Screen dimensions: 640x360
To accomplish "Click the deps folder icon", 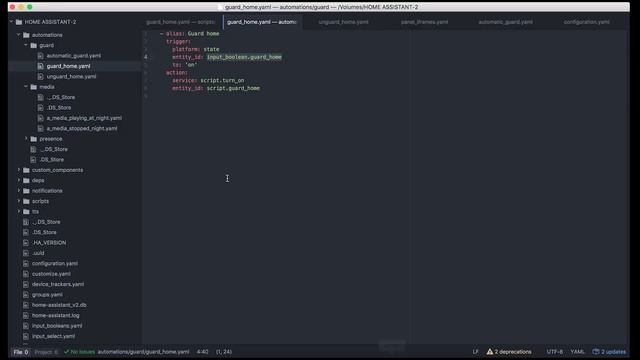I will click(x=27, y=180).
